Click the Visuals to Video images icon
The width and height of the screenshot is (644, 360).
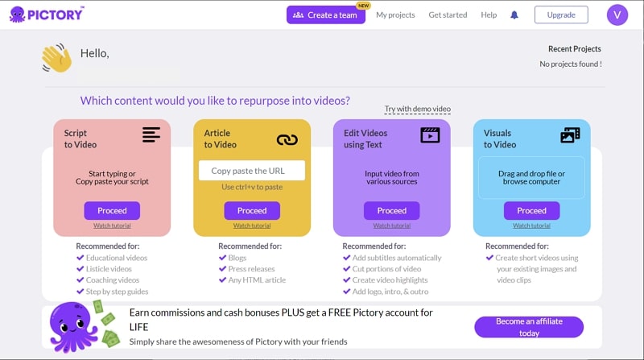click(x=570, y=134)
